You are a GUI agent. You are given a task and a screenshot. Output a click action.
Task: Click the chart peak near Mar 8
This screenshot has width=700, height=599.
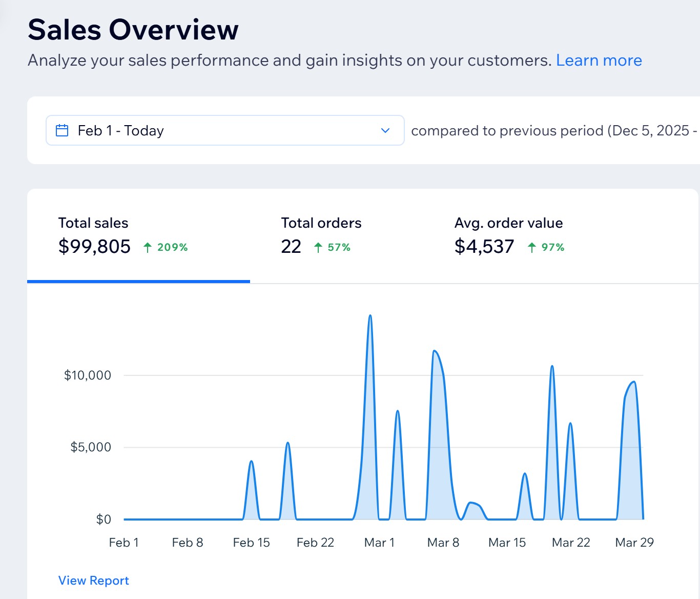435,351
